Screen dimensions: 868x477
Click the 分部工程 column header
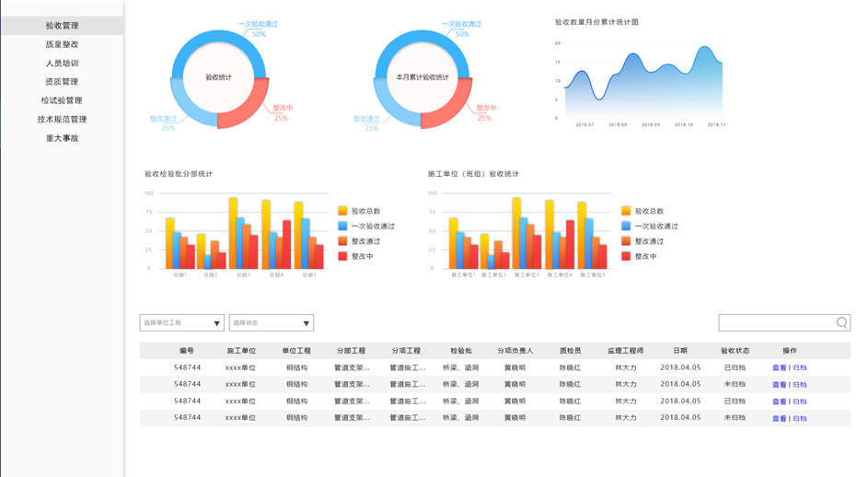point(351,351)
